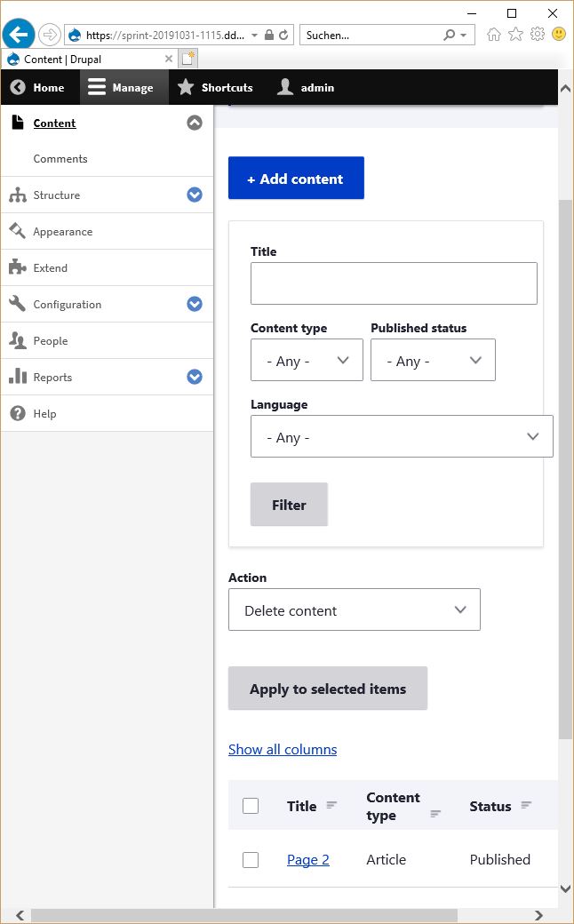
Task: Click the Help question mark icon
Action: [x=18, y=413]
